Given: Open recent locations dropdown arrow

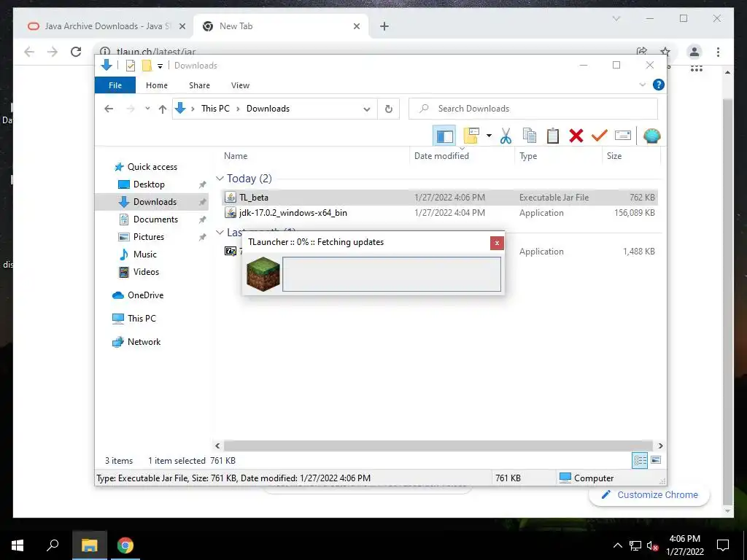Looking at the screenshot, I should (x=147, y=109).
